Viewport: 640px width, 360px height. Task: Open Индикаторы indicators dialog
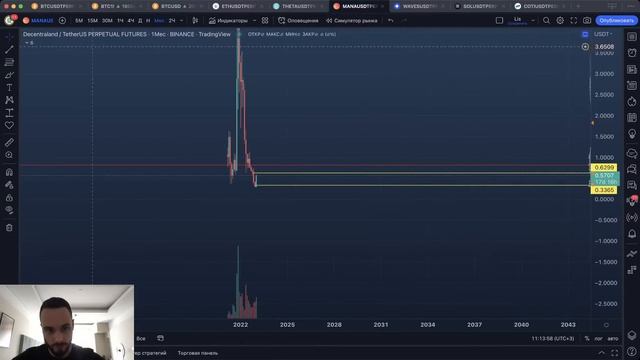(x=228, y=20)
